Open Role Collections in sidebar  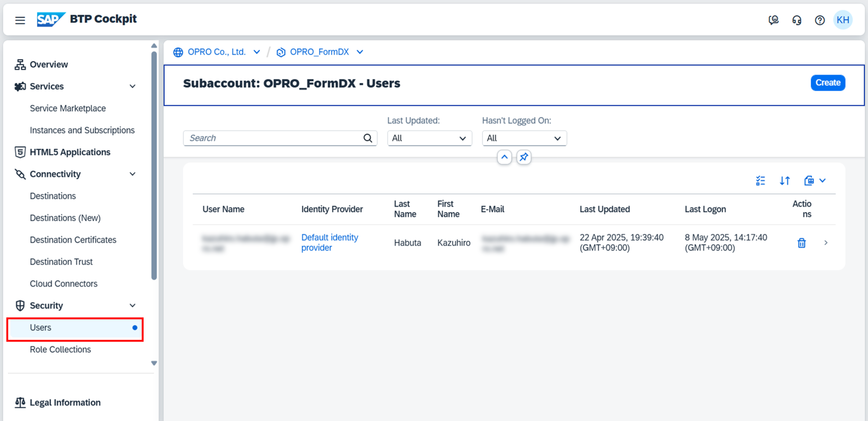pos(60,349)
